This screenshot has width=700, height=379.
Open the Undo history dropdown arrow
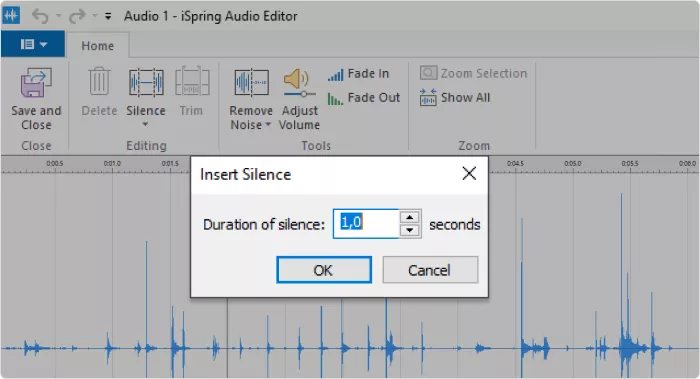58,17
